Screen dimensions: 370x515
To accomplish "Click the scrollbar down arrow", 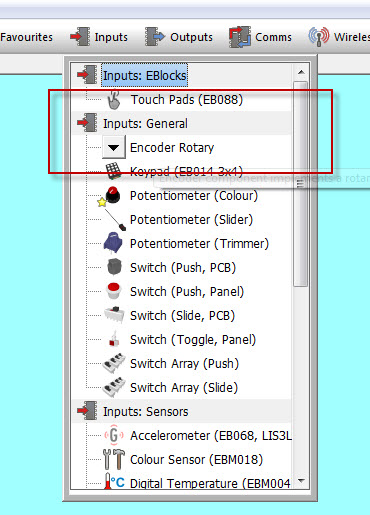I will point(301,480).
